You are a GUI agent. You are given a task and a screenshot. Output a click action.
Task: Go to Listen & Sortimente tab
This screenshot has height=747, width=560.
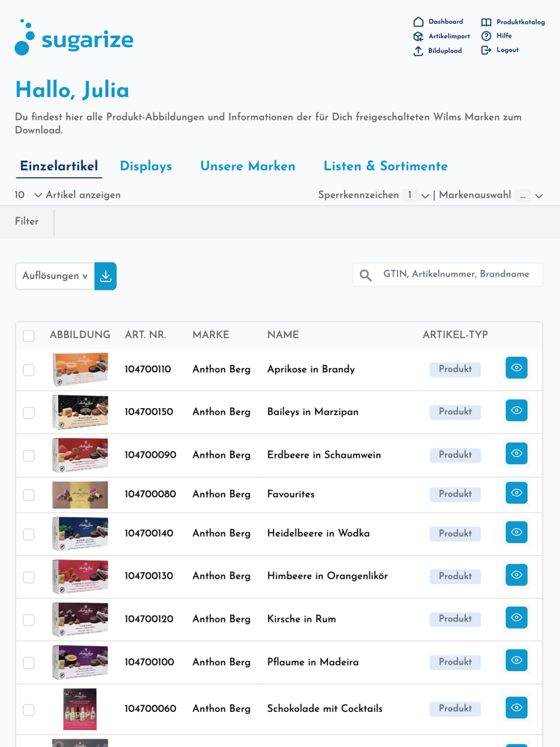pyautogui.click(x=385, y=166)
